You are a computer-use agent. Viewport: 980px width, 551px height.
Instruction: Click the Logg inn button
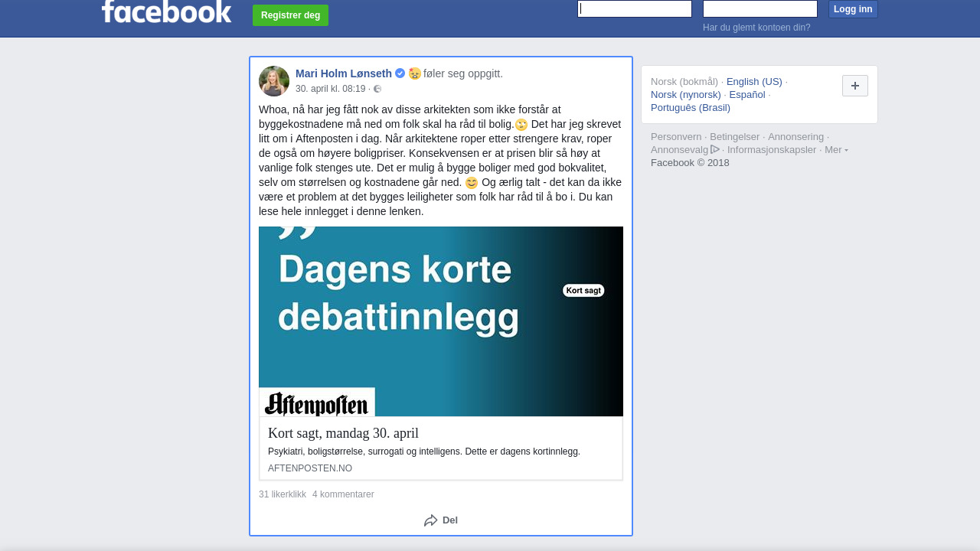tap(853, 9)
